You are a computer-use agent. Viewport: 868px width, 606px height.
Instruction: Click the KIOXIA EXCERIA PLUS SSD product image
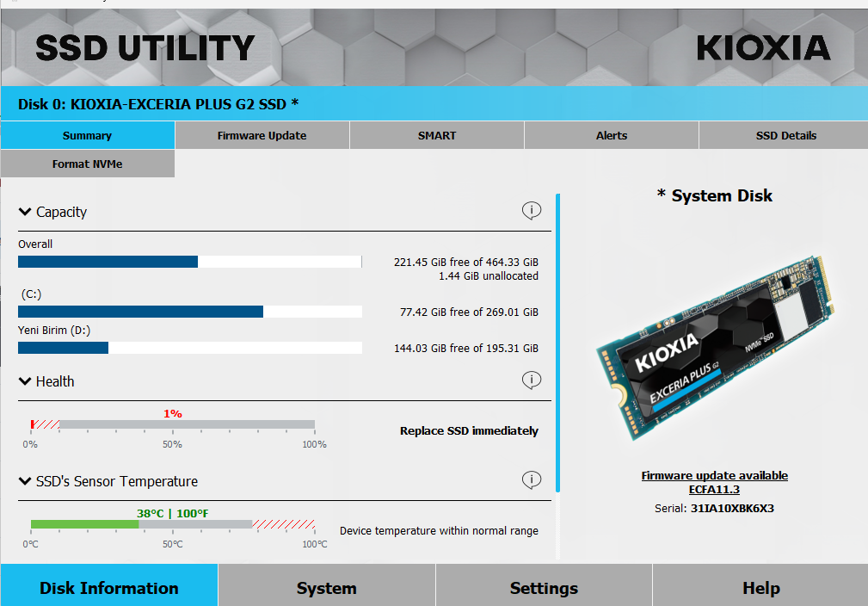(715, 349)
